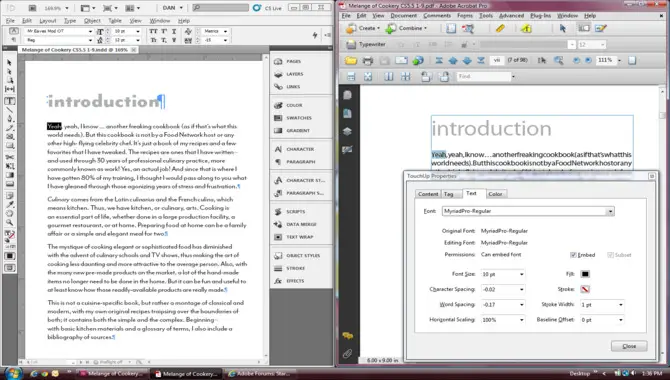Toggle Small Caps button in InDesign control bar
Viewport: 670px width, 380px height.
(x=153, y=40)
